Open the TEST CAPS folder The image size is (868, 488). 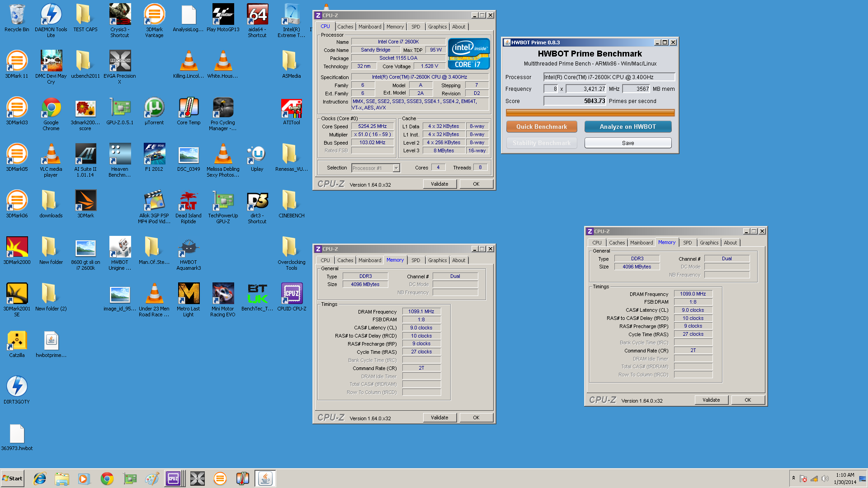tap(85, 19)
